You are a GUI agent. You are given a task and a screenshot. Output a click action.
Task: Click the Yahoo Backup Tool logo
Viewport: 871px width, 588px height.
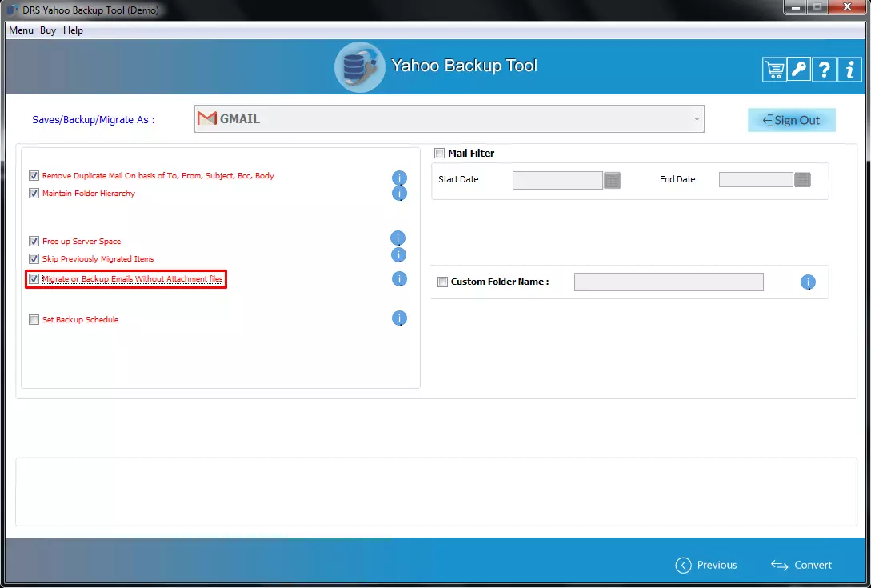(x=359, y=67)
